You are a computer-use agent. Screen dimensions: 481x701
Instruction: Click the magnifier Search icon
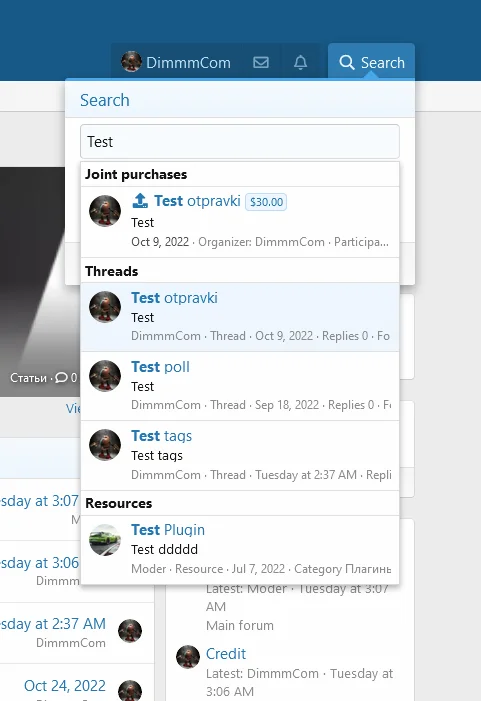point(346,63)
